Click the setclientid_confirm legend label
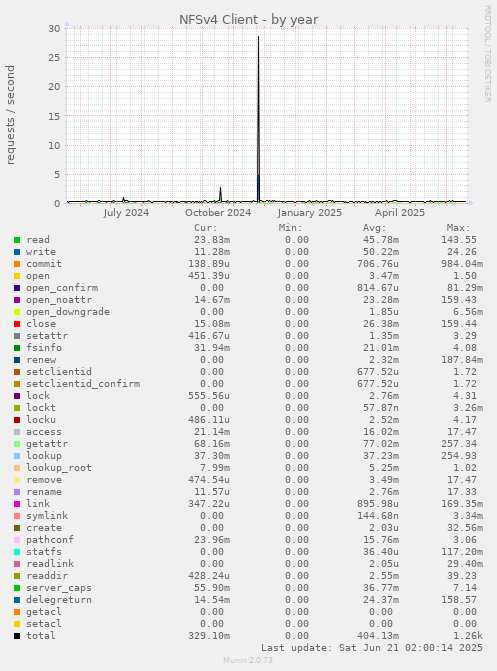Image resolution: width=497 pixels, height=671 pixels. point(83,383)
